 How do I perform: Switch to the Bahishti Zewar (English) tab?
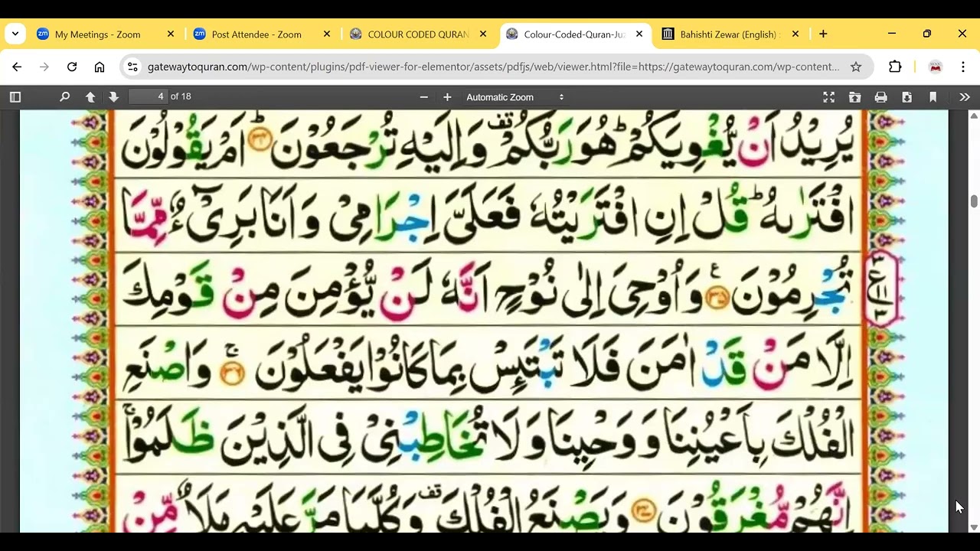point(728,34)
